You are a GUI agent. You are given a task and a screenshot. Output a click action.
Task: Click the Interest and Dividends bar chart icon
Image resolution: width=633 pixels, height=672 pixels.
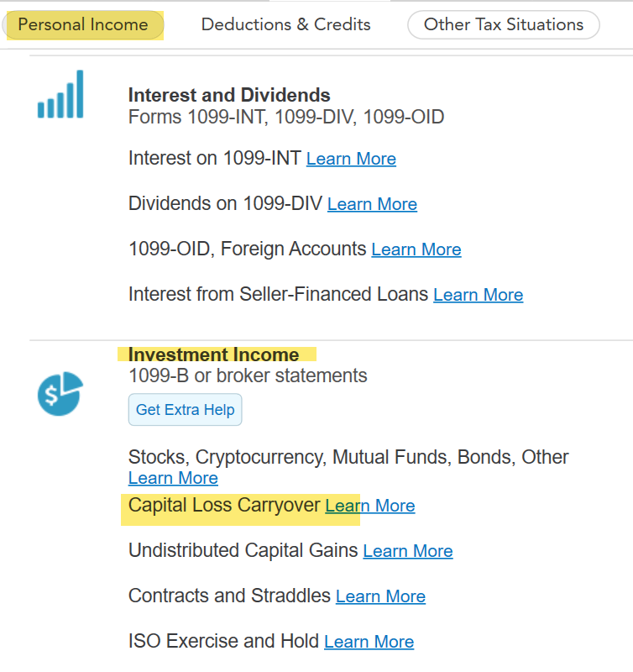(60, 95)
